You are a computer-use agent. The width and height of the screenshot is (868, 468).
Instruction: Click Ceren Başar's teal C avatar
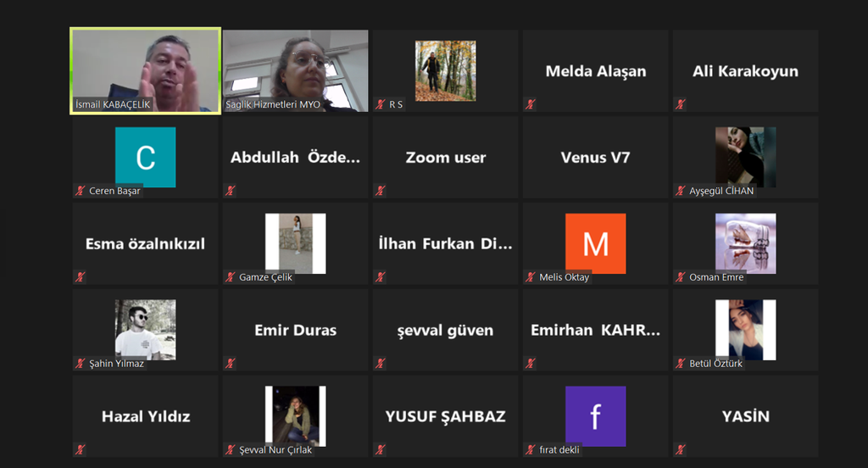[146, 158]
